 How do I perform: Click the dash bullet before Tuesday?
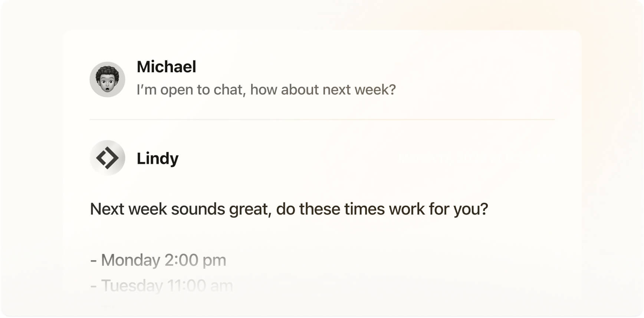pyautogui.click(x=93, y=286)
